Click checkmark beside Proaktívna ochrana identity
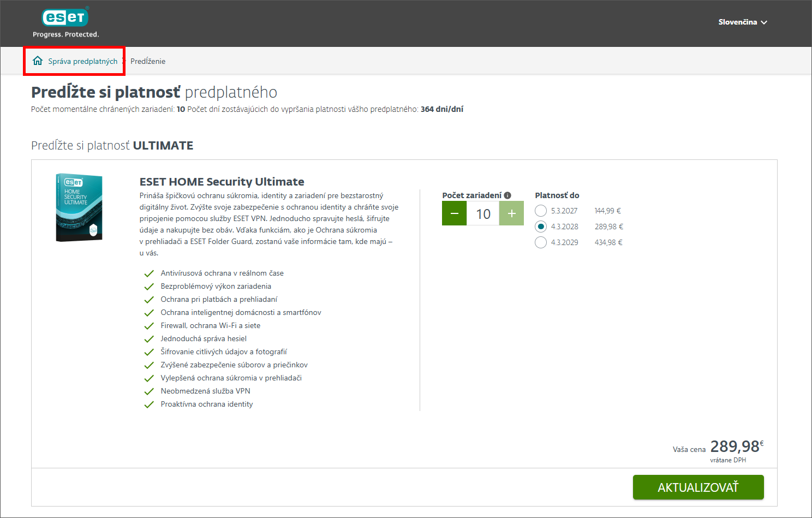 149,404
